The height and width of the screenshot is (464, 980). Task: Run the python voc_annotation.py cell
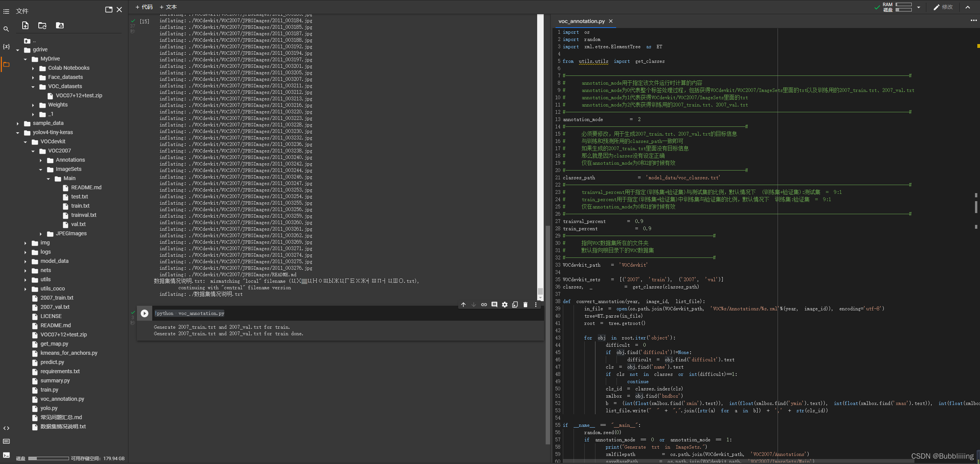(145, 313)
